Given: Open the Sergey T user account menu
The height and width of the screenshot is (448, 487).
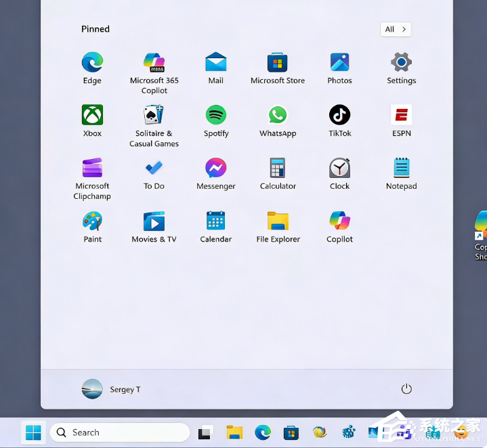Looking at the screenshot, I should pos(111,389).
